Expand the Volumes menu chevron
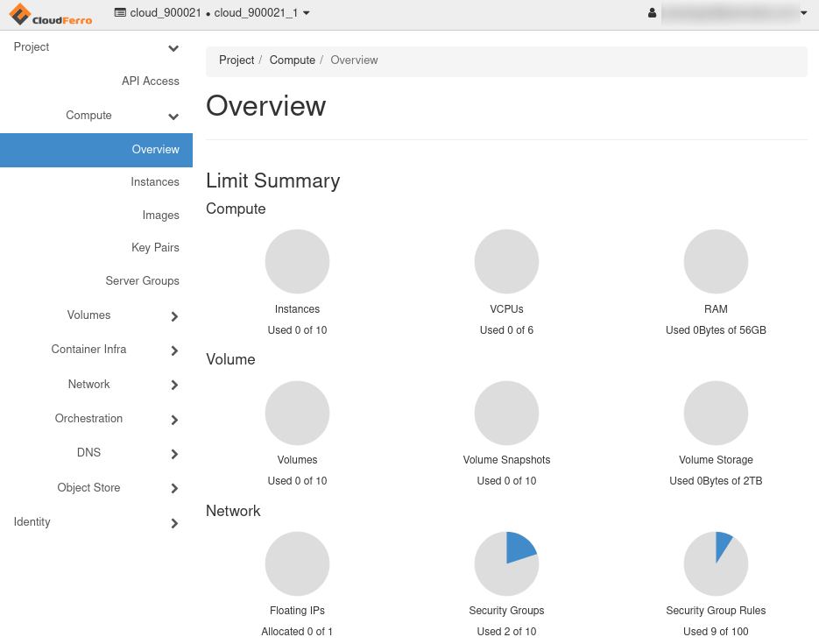 pyautogui.click(x=174, y=316)
